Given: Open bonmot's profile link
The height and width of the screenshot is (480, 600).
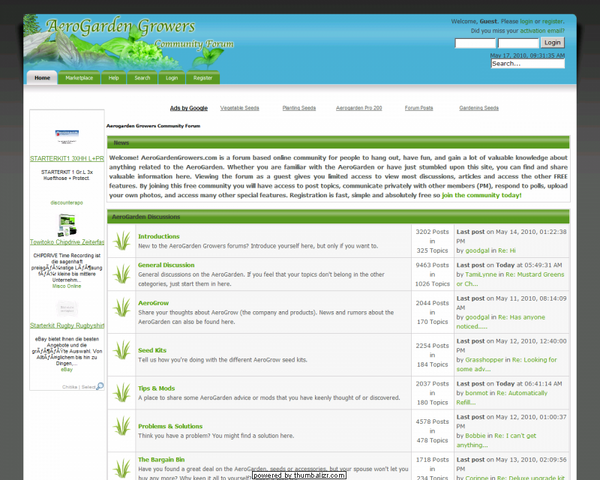Looking at the screenshot, I should click(x=476, y=393).
